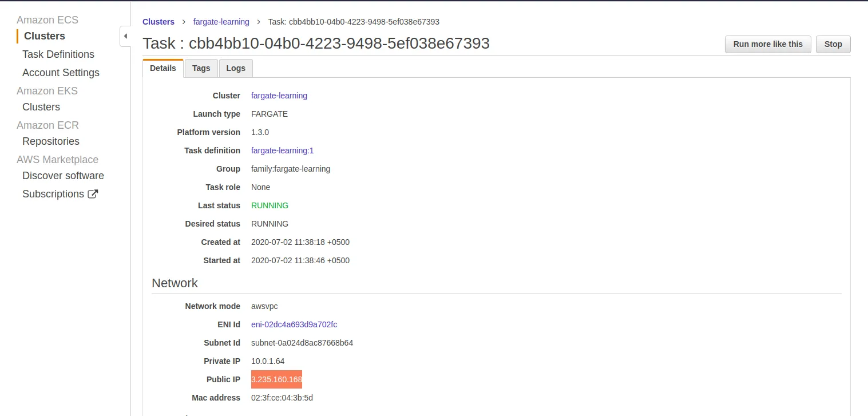Viewport: 868px width, 416px height.
Task: Open Account Settings in sidebar
Action: pos(61,73)
